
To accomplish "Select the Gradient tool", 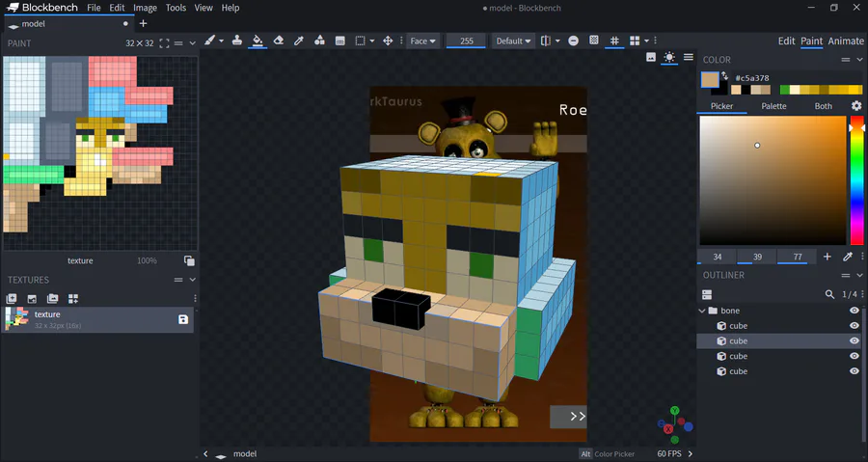I will click(x=339, y=41).
